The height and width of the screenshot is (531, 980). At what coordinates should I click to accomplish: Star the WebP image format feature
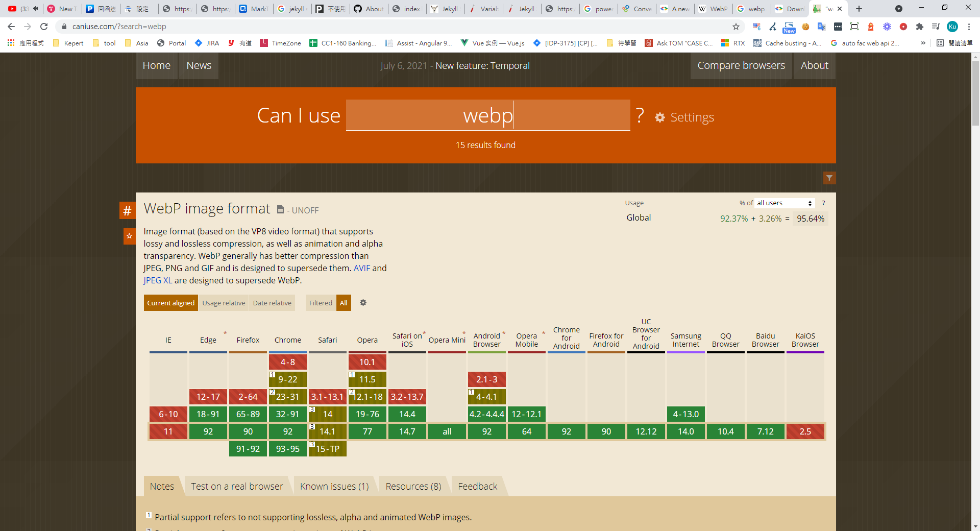click(x=129, y=236)
